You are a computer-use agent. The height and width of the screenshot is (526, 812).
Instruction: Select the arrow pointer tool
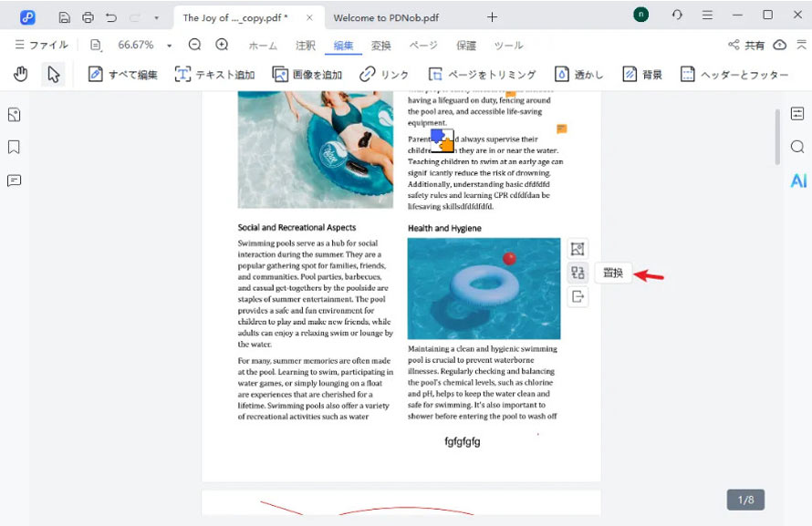pos(53,75)
